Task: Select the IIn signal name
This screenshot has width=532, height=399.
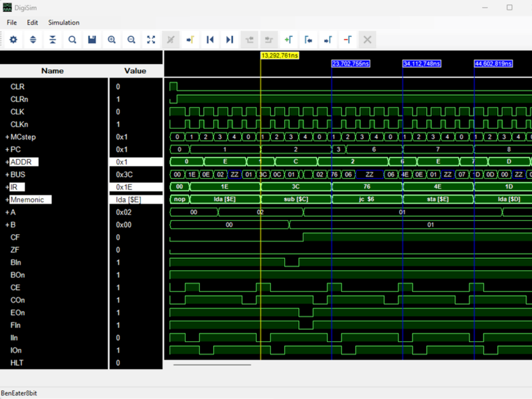Action: [x=14, y=338]
